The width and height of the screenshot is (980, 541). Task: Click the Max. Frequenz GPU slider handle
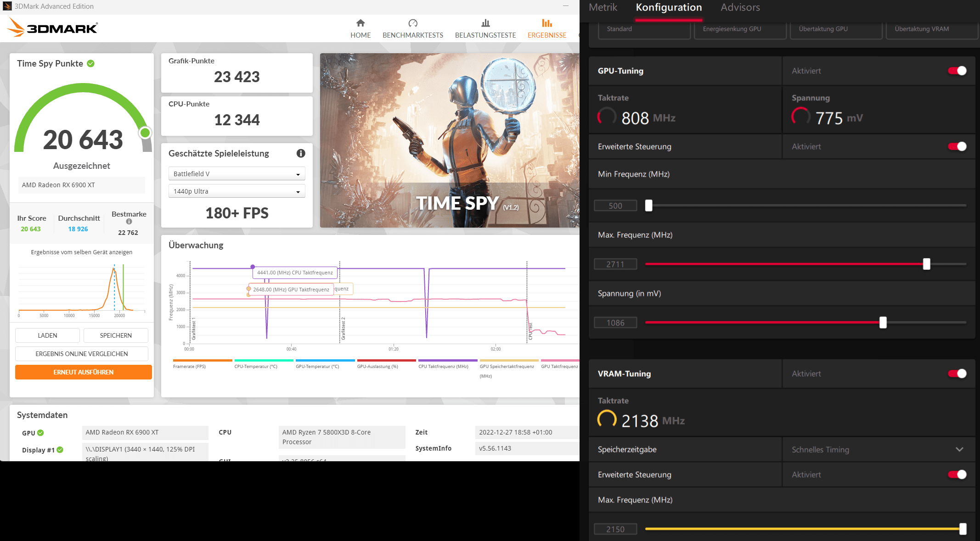click(926, 264)
